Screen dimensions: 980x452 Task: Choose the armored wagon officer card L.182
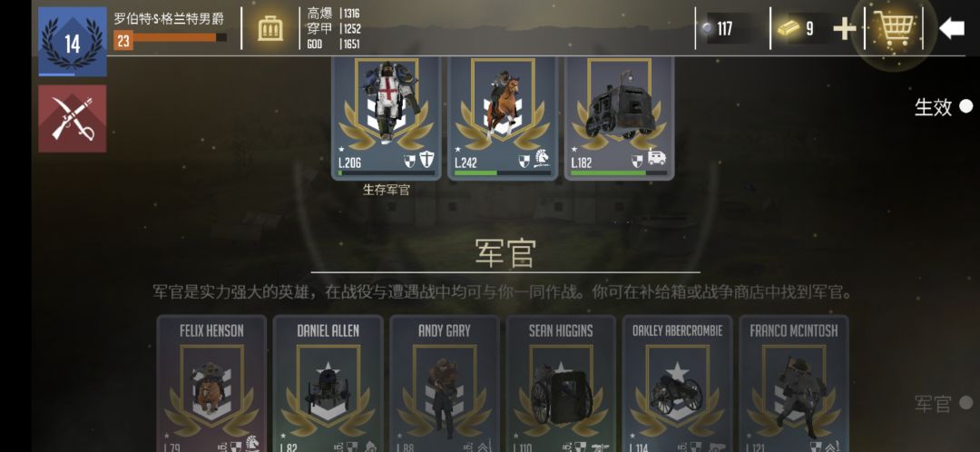click(x=619, y=118)
